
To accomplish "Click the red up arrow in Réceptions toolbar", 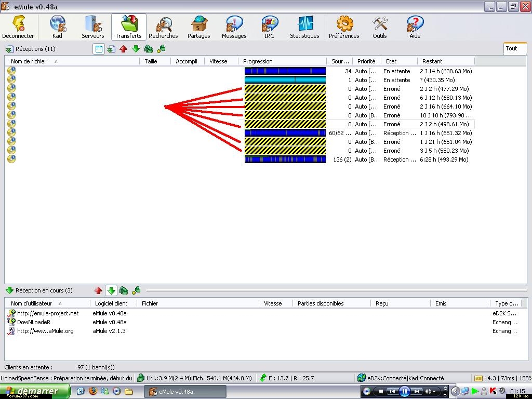I will tap(124, 49).
